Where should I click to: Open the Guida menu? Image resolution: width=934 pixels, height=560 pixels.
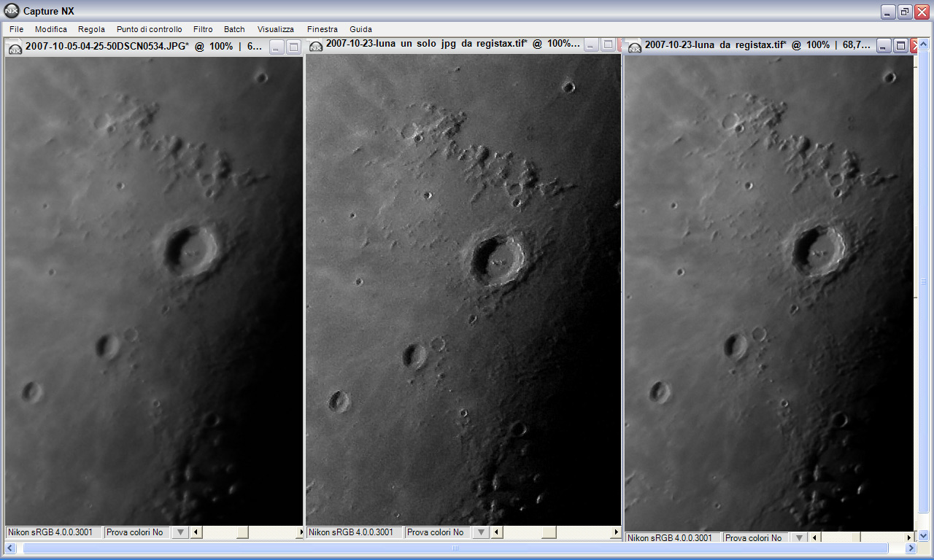(360, 29)
